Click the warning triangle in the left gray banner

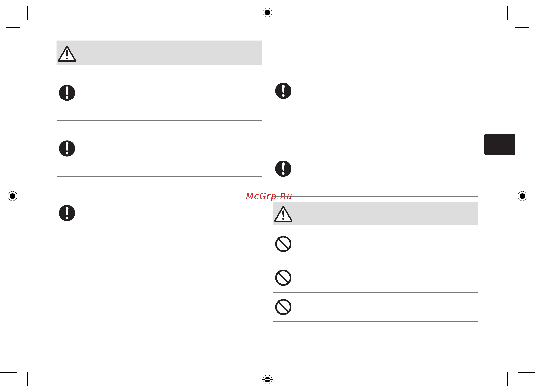click(x=67, y=54)
